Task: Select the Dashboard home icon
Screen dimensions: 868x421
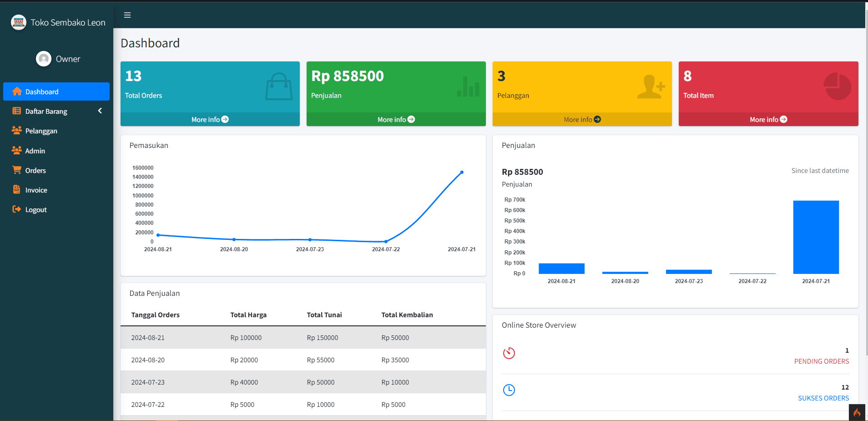Action: 17,91
